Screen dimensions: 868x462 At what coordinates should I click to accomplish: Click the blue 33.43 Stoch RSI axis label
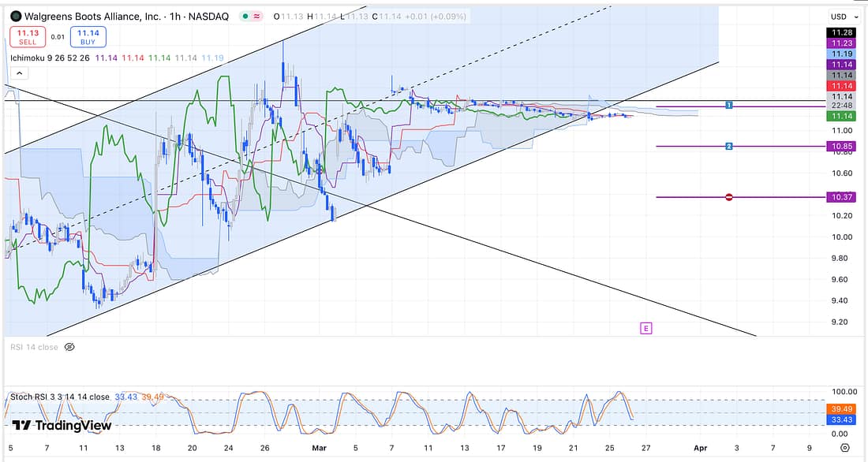coord(841,419)
